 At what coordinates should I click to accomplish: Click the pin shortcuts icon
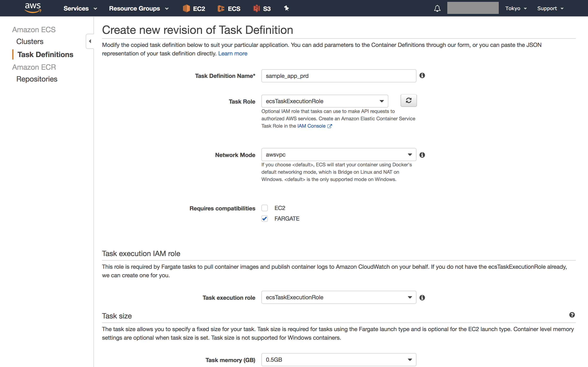click(286, 9)
